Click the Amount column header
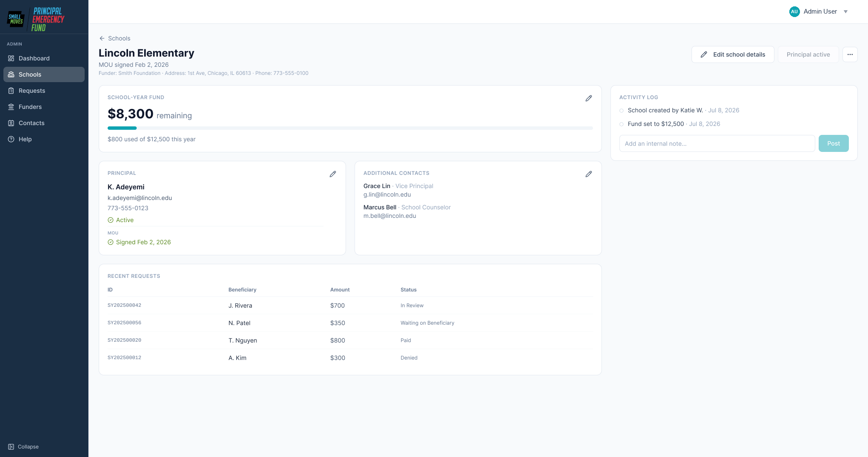The image size is (868, 457). coord(340,290)
